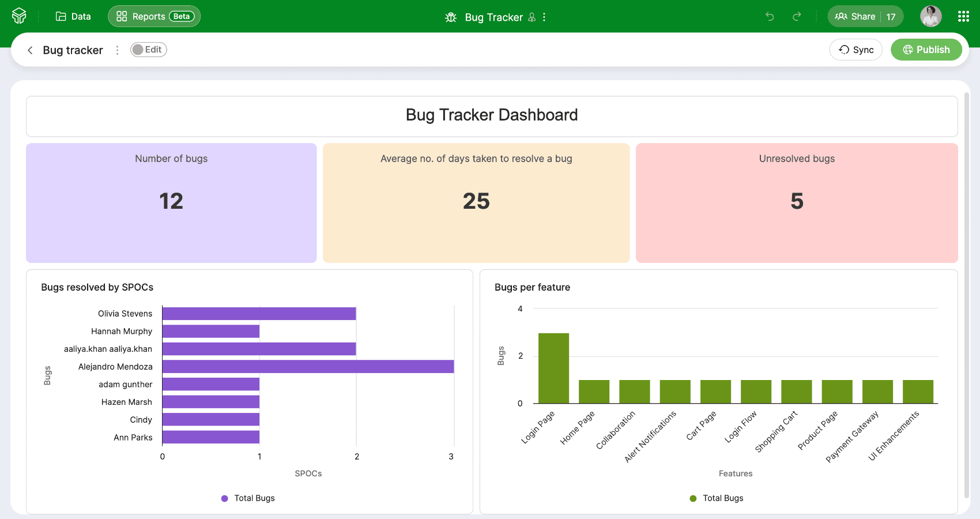Image resolution: width=980 pixels, height=519 pixels.
Task: Click the Shopping Cart column bar
Action: [x=797, y=392]
